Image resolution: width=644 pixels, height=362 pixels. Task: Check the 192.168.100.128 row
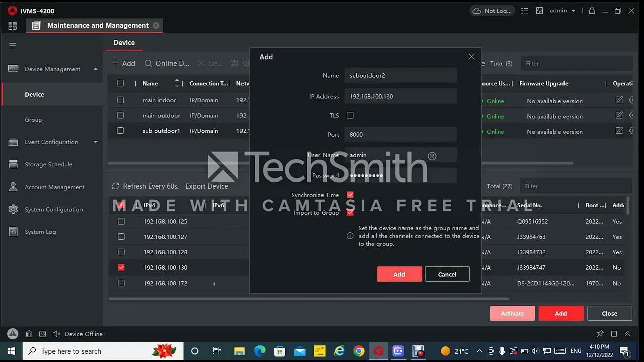(121, 252)
